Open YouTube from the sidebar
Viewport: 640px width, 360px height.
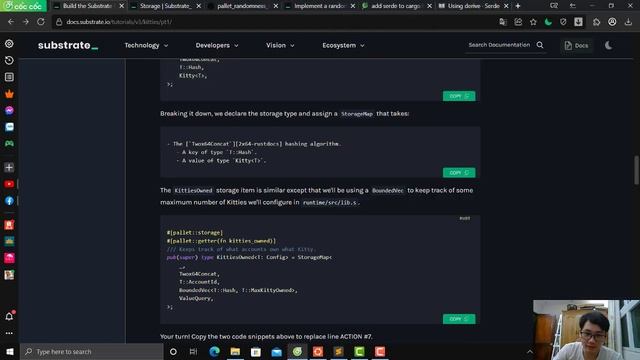pos(9,184)
